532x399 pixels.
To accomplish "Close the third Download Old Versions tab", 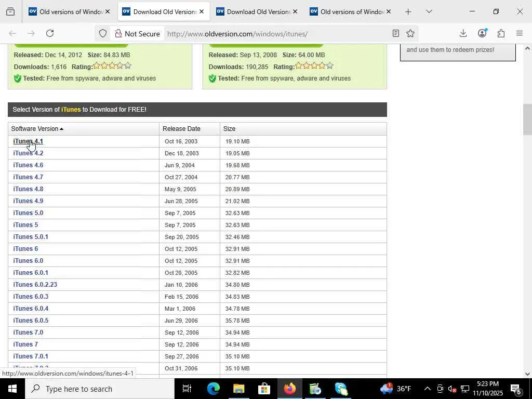I will point(295,11).
